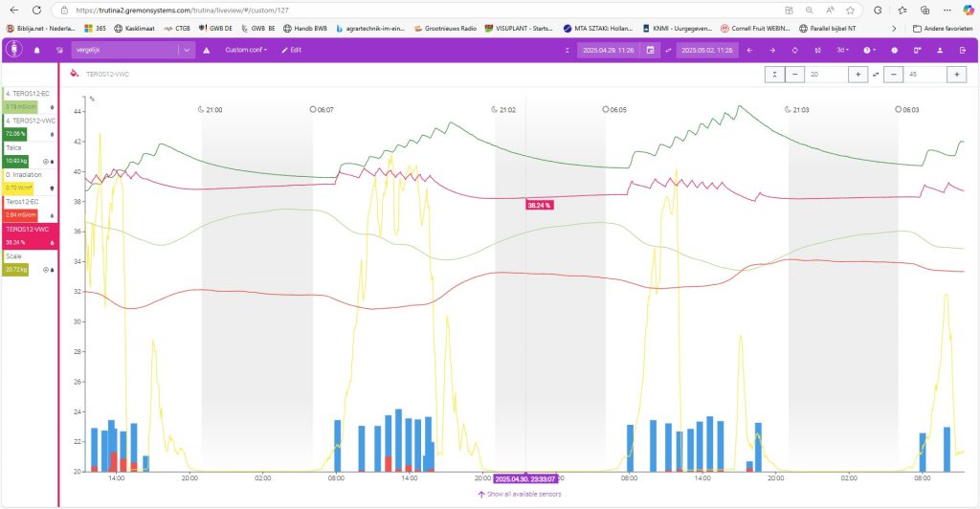The height and width of the screenshot is (509, 980).
Task: Click swap arrows between the date fields
Action: pos(668,50)
